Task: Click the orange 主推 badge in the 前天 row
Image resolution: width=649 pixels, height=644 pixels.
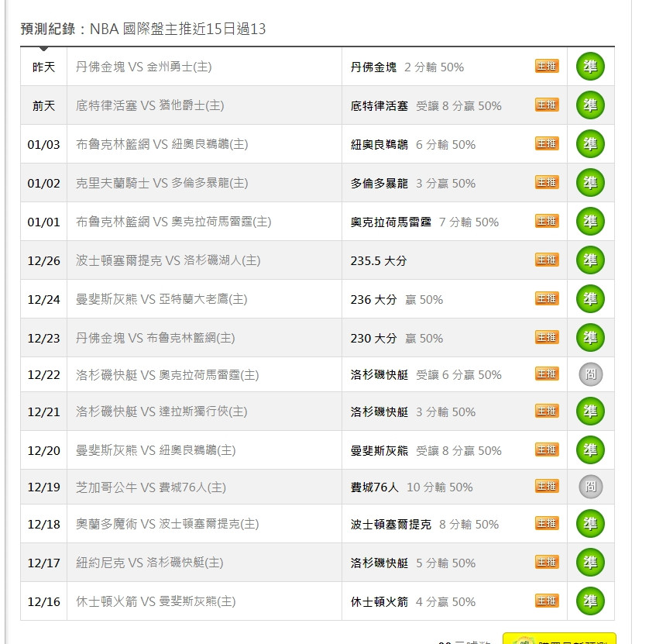Action: pyautogui.click(x=547, y=105)
